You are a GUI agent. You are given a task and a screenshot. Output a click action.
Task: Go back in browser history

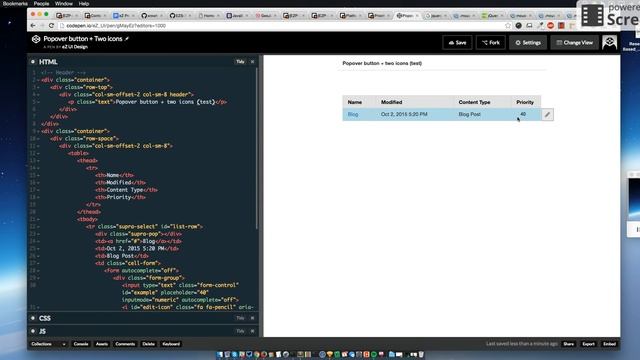coord(33,25)
